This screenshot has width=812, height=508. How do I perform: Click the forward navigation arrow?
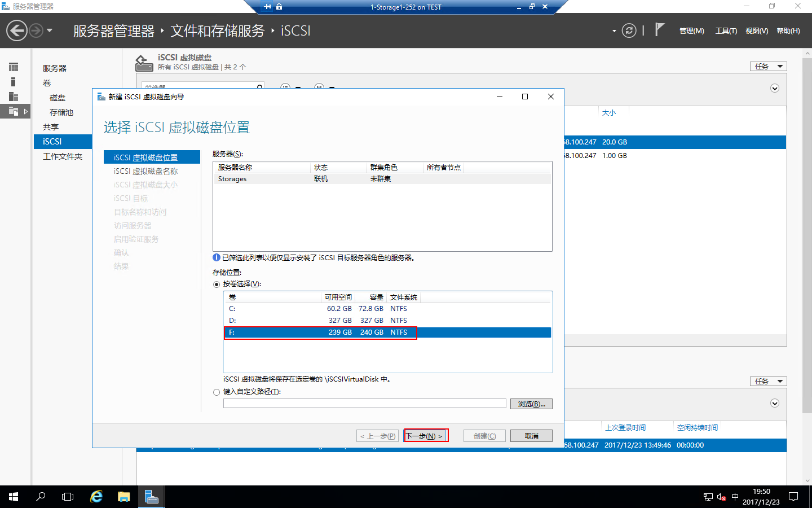(x=36, y=30)
